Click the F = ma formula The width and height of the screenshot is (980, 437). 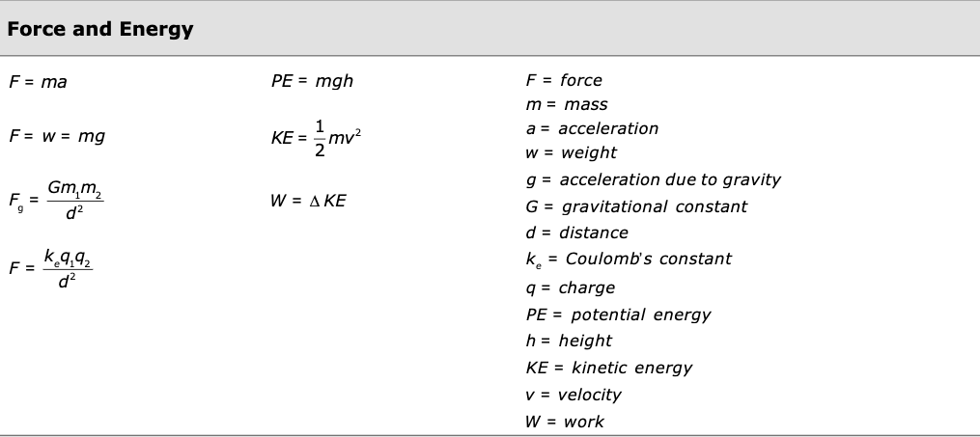[x=39, y=82]
